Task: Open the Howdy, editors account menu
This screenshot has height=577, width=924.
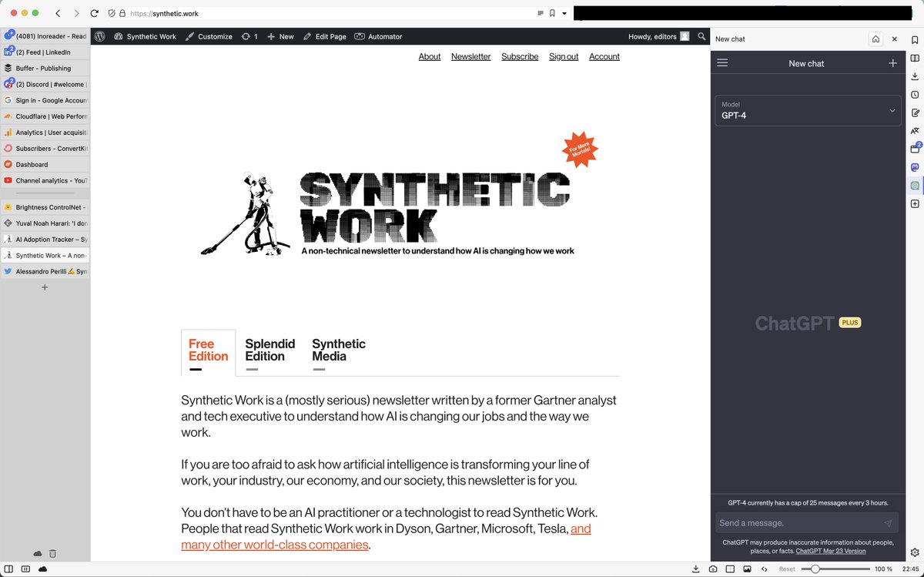Action: click(x=659, y=36)
